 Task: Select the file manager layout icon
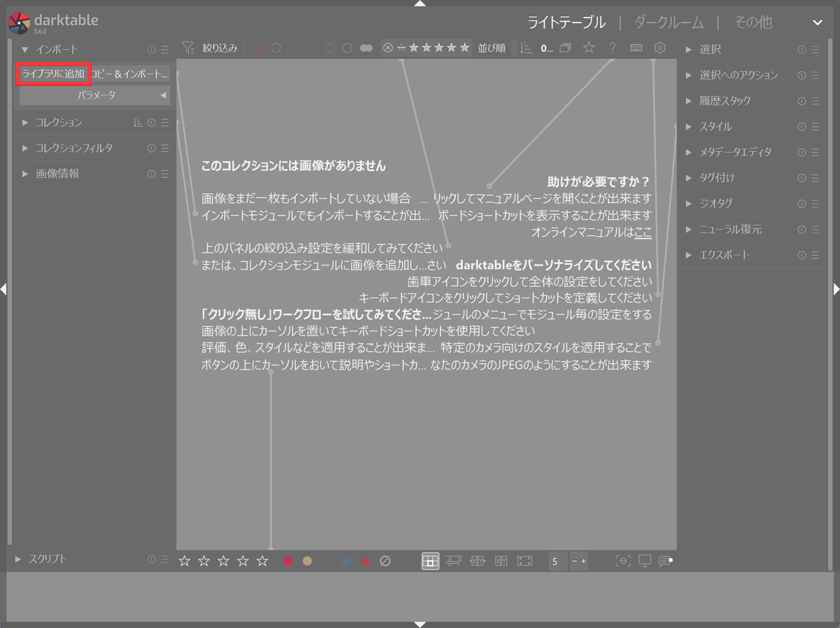click(x=430, y=561)
